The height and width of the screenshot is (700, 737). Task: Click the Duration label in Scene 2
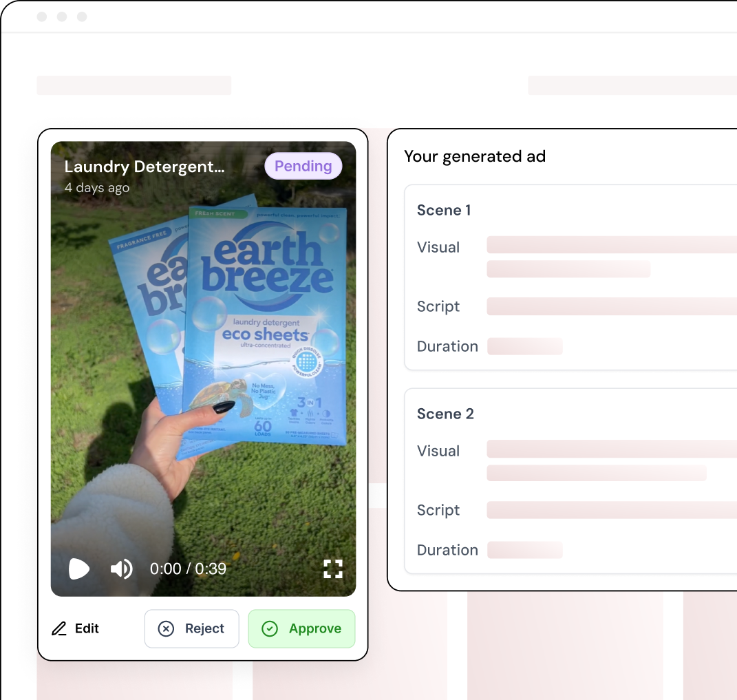pyautogui.click(x=447, y=550)
